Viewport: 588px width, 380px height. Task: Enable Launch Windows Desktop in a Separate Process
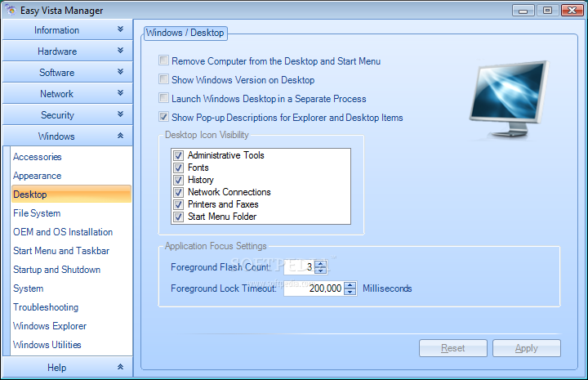coord(163,98)
